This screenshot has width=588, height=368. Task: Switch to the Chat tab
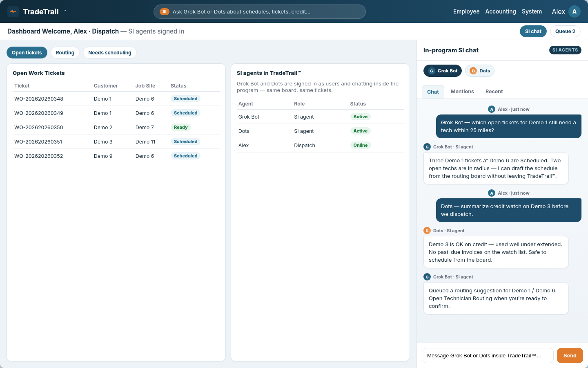point(433,92)
